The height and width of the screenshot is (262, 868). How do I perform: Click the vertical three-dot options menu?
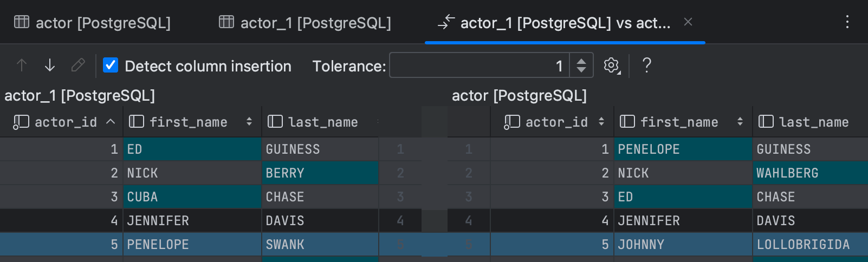847,22
